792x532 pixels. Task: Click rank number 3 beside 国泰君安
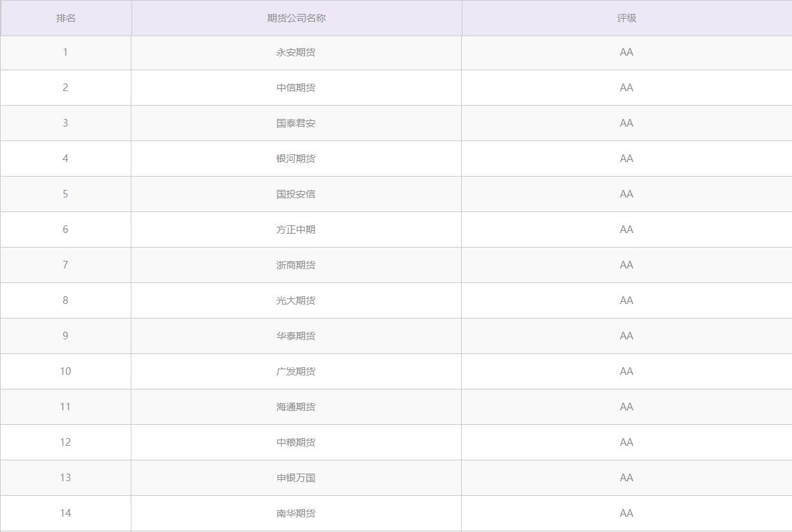[65, 123]
